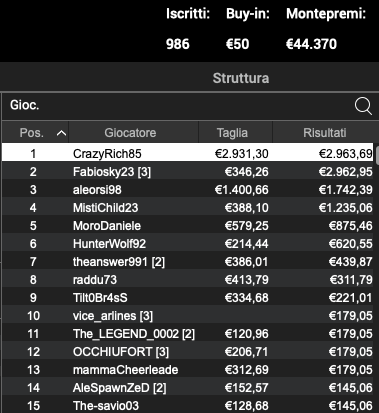Select player aleorsi98 row
The width and height of the screenshot is (379, 413).
[x=188, y=190]
